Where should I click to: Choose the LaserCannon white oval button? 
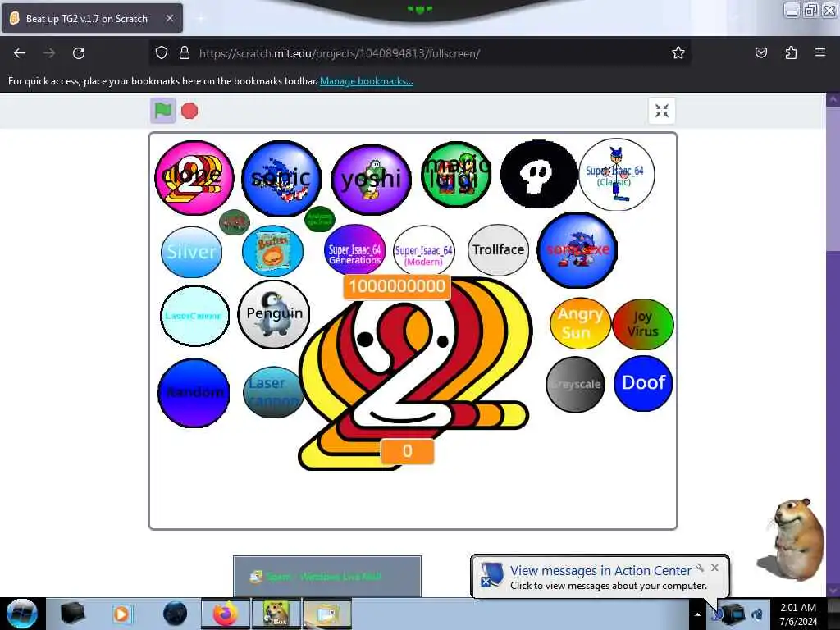point(194,316)
